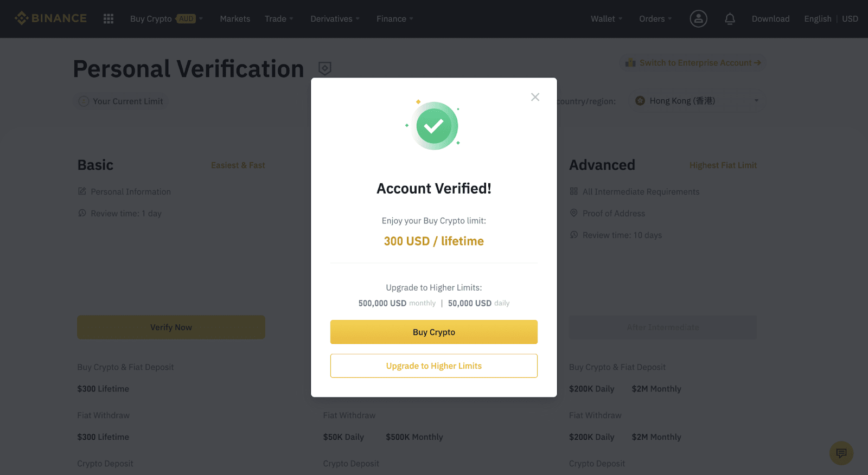Expand the Wallet dropdown

coord(607,19)
